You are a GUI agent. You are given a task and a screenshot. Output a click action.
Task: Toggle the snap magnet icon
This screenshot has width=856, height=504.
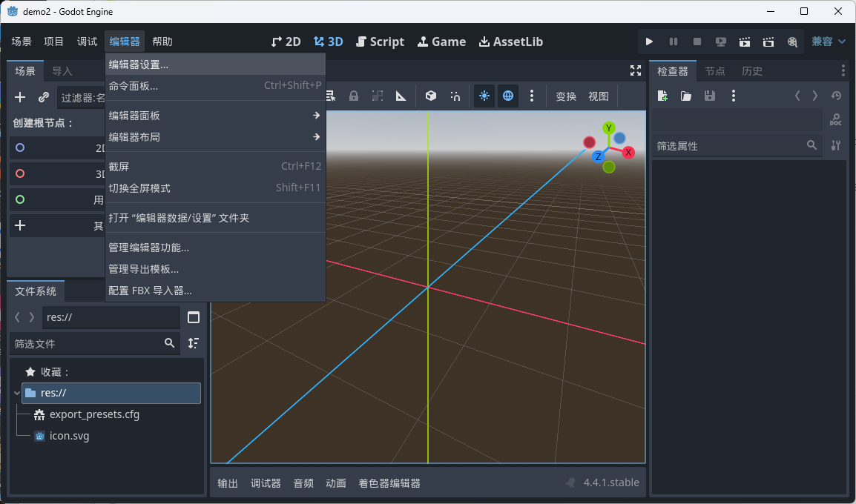click(x=455, y=96)
